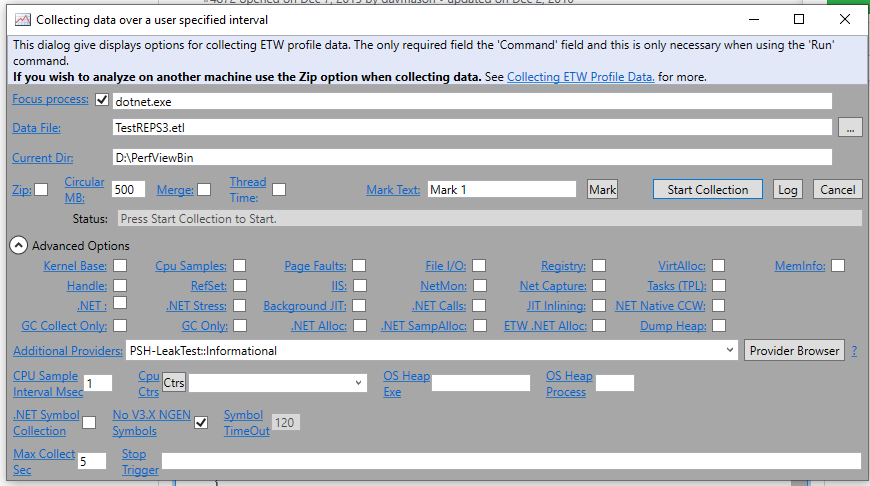Check the Background JIT option

(359, 306)
